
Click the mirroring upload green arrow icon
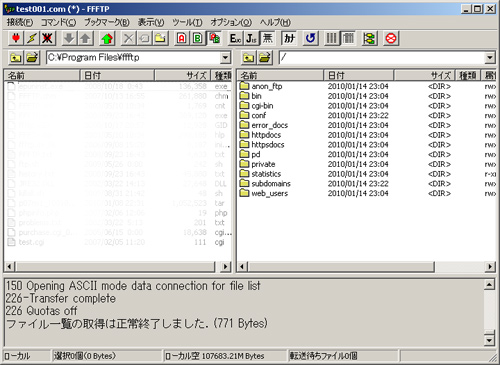pyautogui.click(x=107, y=38)
